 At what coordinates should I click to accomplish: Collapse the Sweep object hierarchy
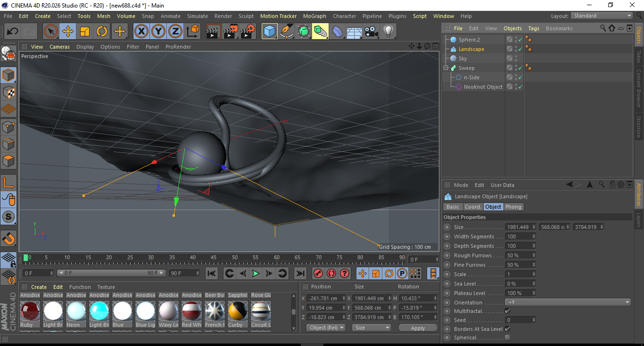(446, 68)
